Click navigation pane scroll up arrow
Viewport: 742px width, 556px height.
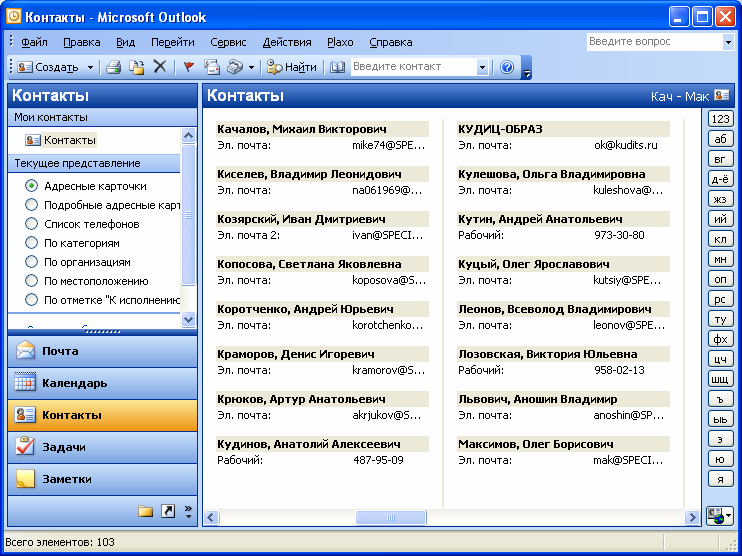188,136
